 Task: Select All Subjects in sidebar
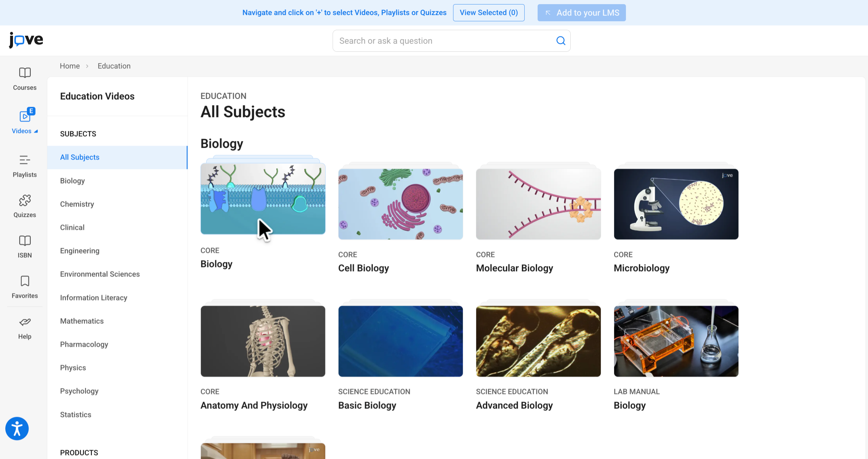click(x=117, y=157)
